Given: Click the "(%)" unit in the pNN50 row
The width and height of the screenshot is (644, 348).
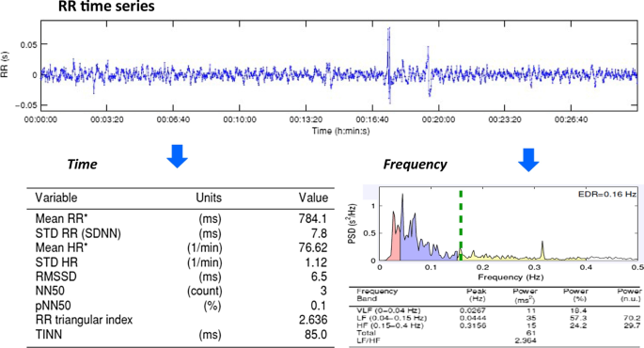Looking at the screenshot, I should [x=212, y=306].
